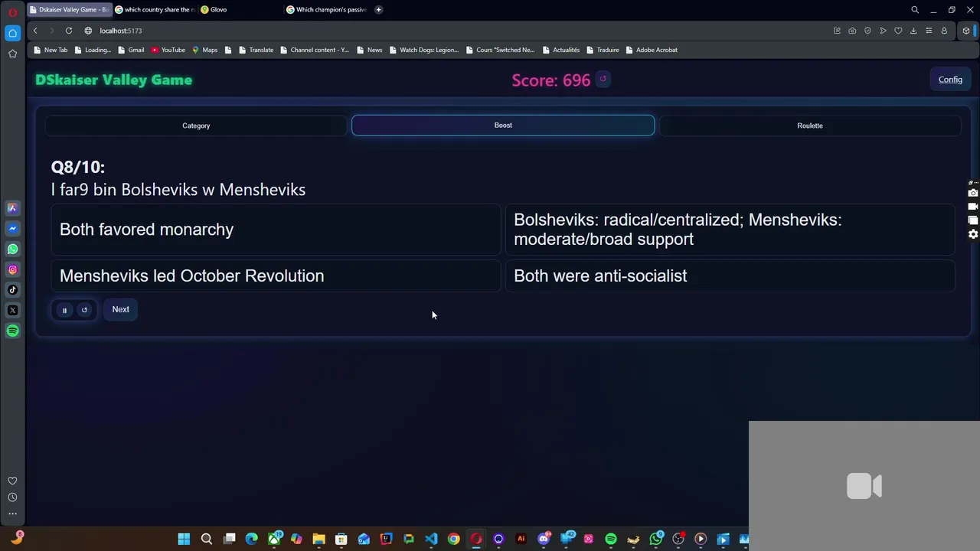Viewport: 980px width, 551px height.
Task: Open Windows Start menu
Action: point(184,539)
